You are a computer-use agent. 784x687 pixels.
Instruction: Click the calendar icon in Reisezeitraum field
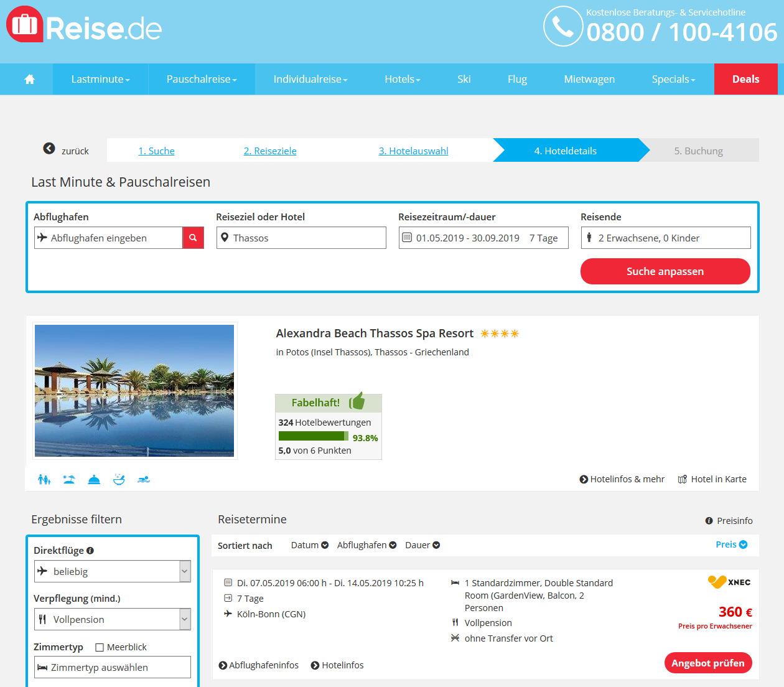[x=407, y=237]
